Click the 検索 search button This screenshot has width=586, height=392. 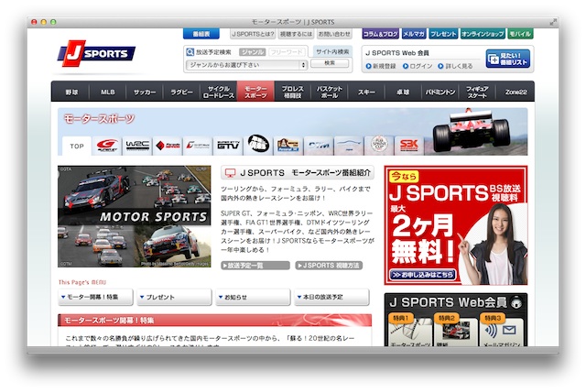[330, 63]
